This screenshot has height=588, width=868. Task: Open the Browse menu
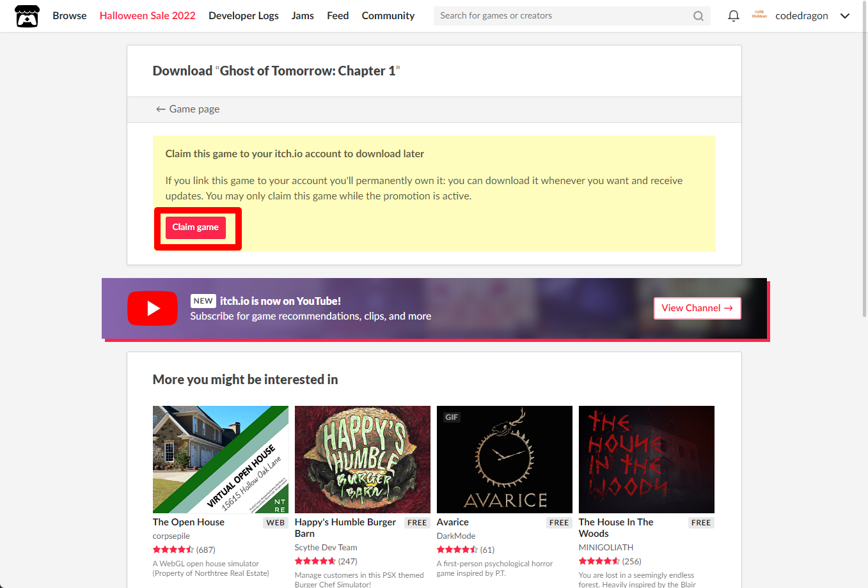(70, 15)
